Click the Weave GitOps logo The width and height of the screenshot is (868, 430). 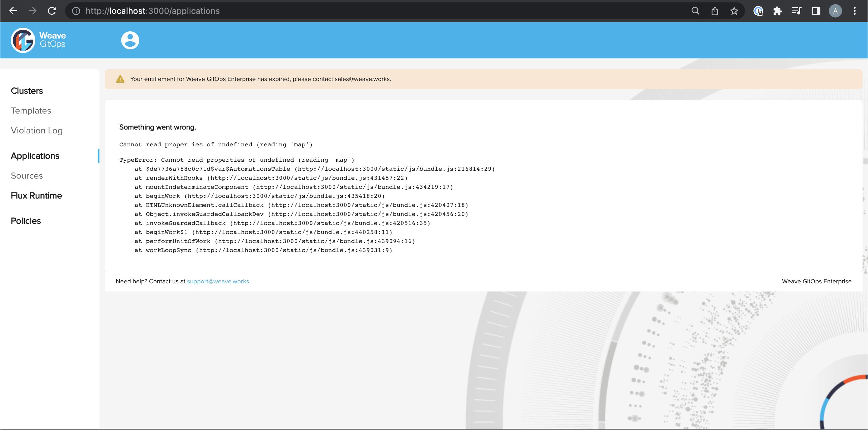pos(38,40)
